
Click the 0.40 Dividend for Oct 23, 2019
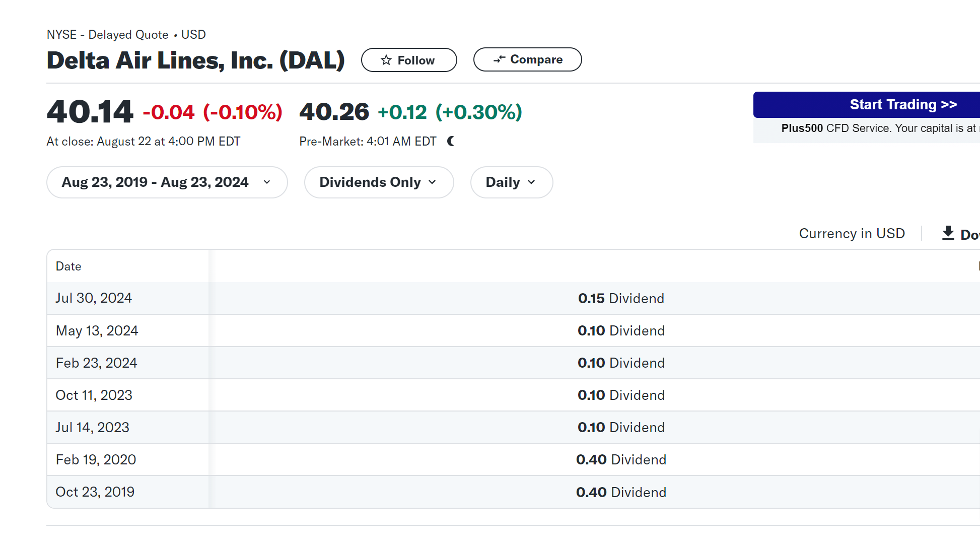point(621,493)
